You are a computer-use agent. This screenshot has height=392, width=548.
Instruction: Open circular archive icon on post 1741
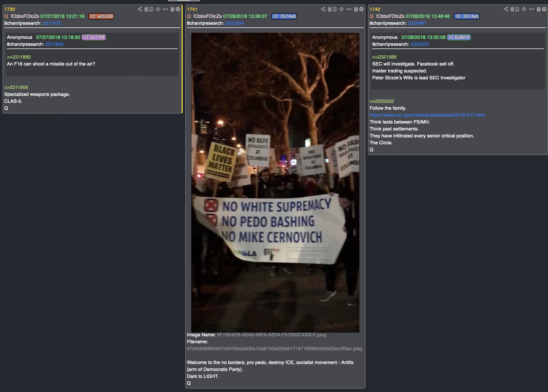point(361,9)
